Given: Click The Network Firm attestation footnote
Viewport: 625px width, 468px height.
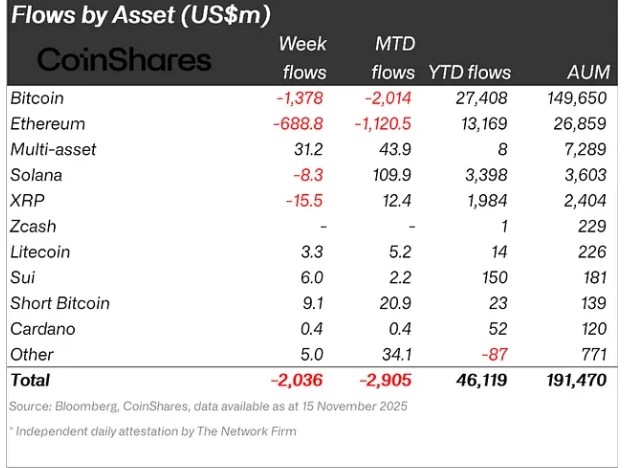Looking at the screenshot, I should point(152,432).
